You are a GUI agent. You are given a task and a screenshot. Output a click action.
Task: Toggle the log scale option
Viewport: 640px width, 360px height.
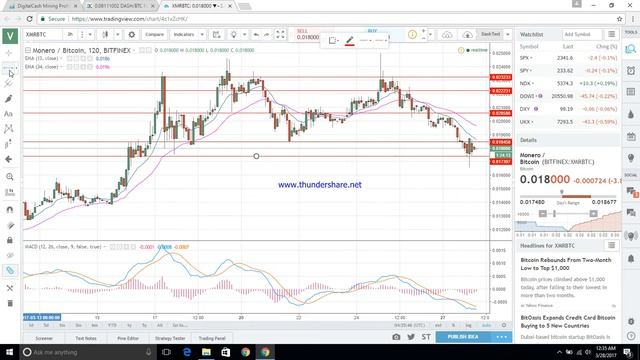(x=468, y=325)
